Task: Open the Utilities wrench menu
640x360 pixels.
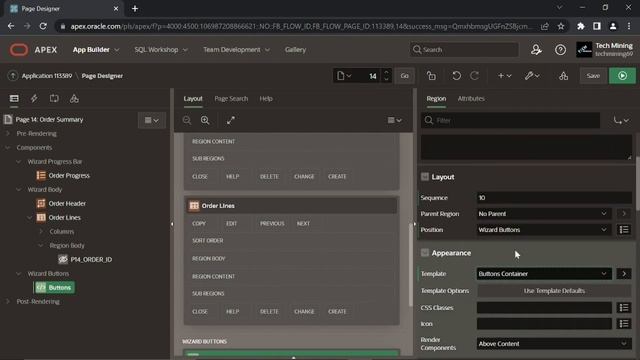Action: [x=532, y=76]
